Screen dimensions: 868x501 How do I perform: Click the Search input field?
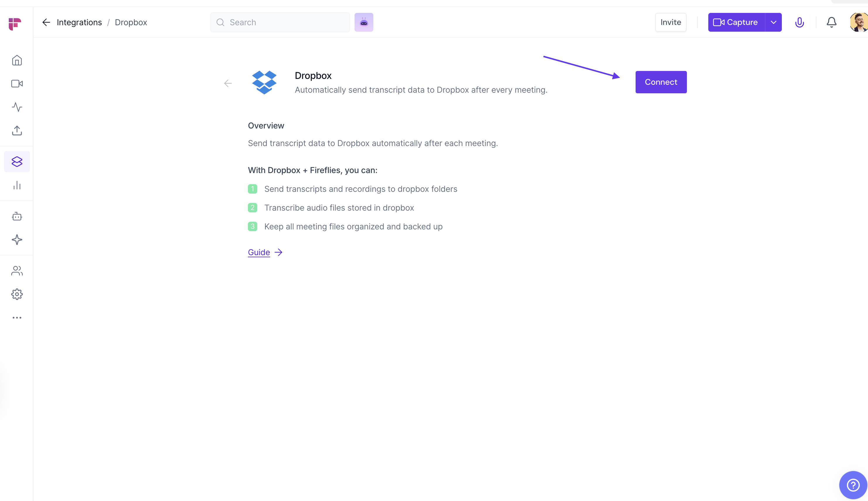point(285,22)
